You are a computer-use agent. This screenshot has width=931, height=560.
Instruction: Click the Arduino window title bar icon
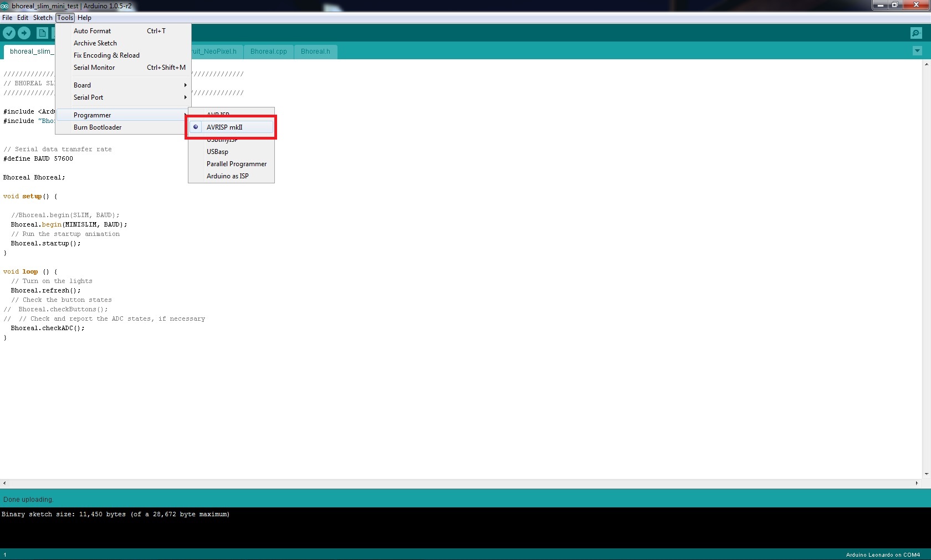point(4,6)
